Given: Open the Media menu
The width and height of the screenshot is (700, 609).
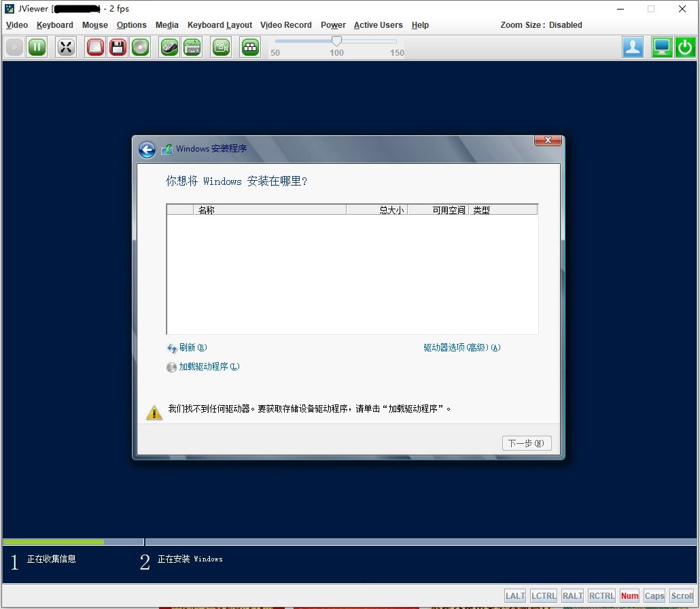Looking at the screenshot, I should click(x=167, y=25).
